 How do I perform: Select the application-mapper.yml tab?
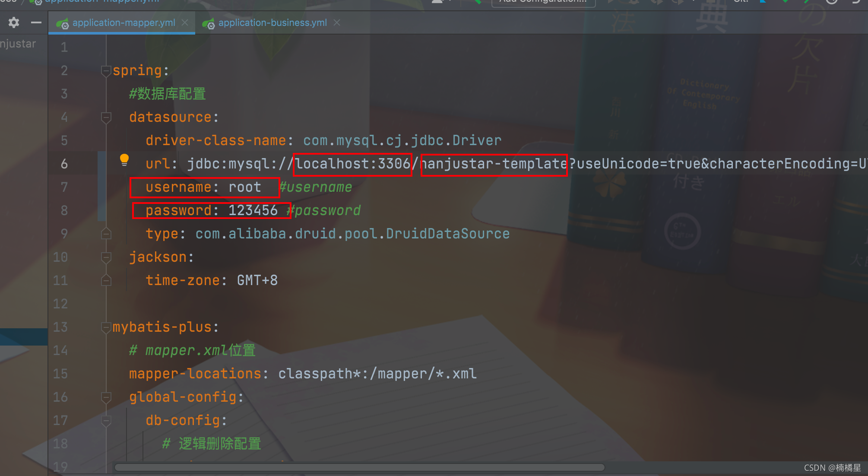tap(124, 22)
